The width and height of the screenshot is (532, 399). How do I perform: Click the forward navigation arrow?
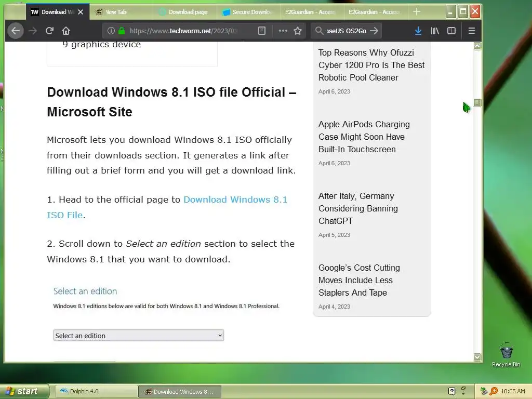point(33,31)
